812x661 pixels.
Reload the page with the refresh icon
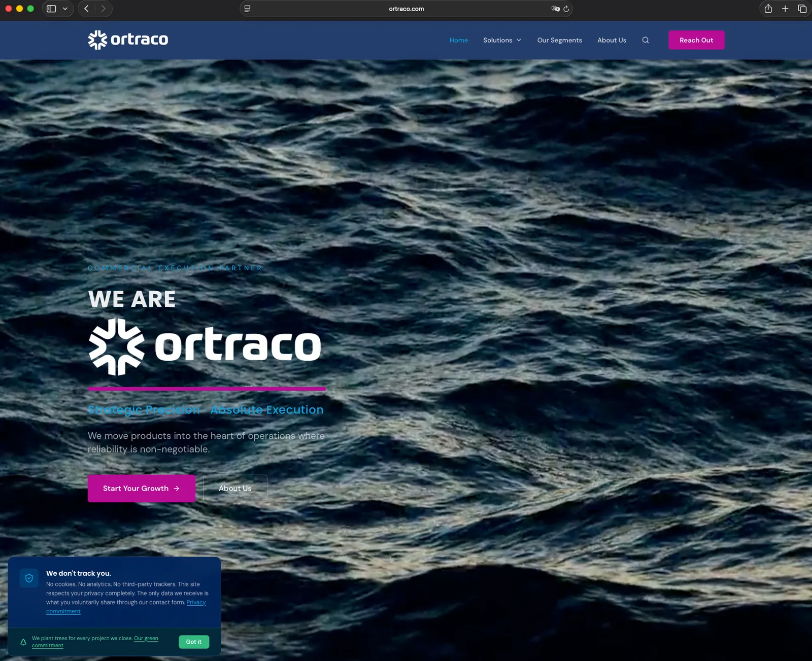point(566,9)
